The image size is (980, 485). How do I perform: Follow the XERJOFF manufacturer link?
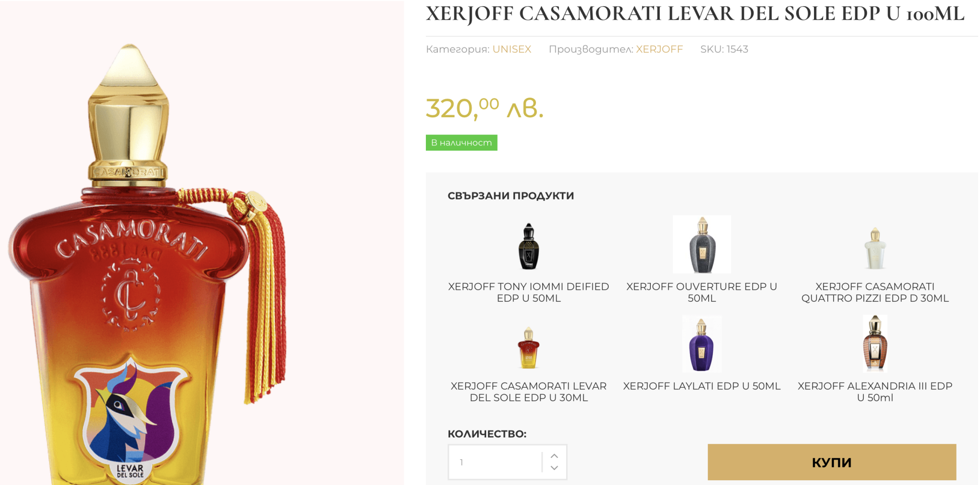click(x=659, y=49)
